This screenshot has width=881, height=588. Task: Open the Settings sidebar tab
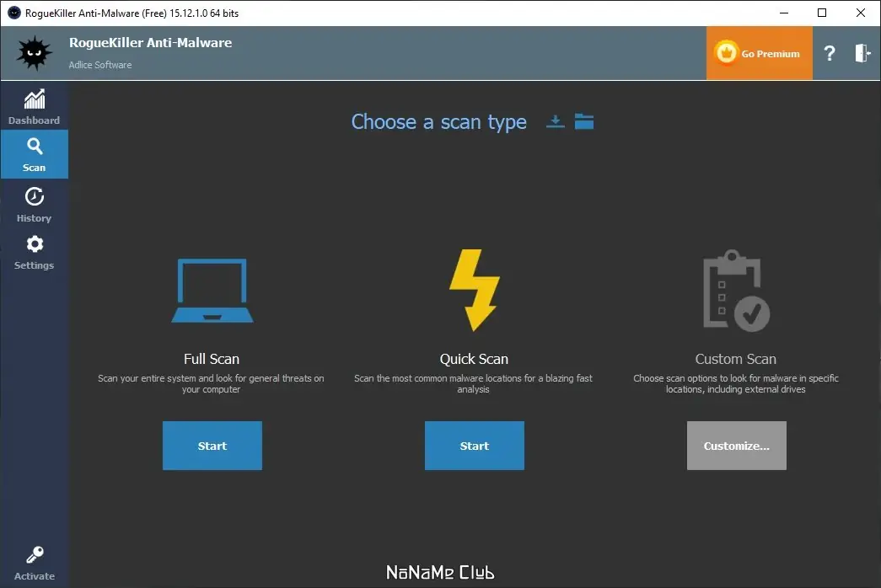(x=35, y=253)
